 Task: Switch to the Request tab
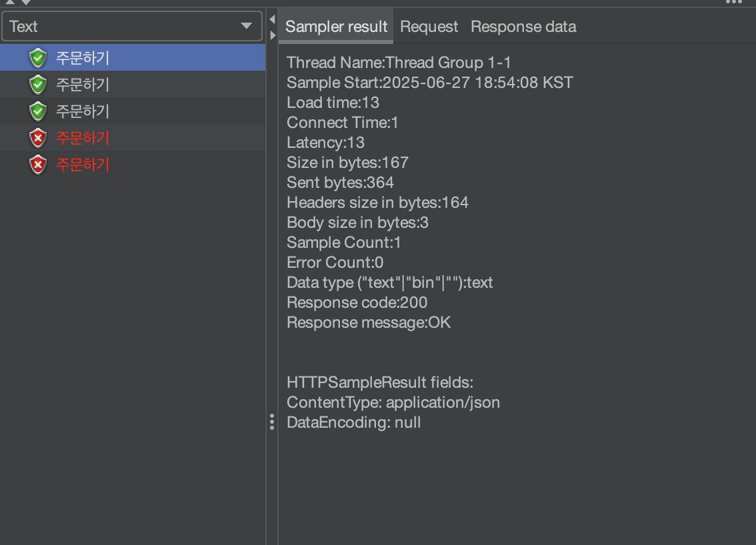click(429, 27)
